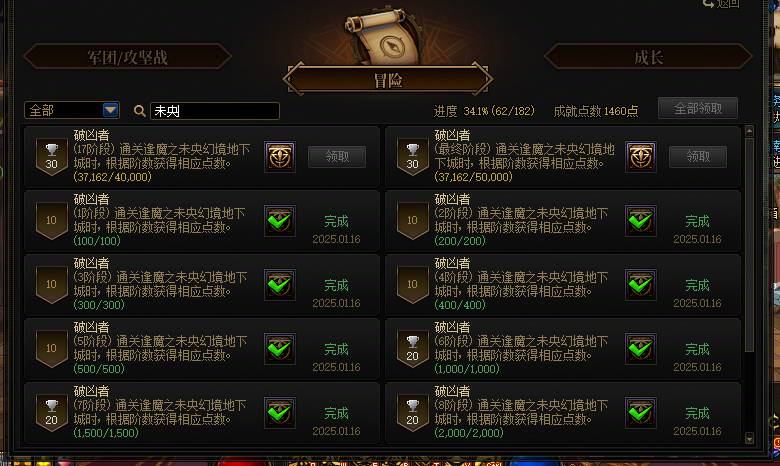Click 领取 for the final stage achievement
780x466 pixels.
(x=698, y=157)
